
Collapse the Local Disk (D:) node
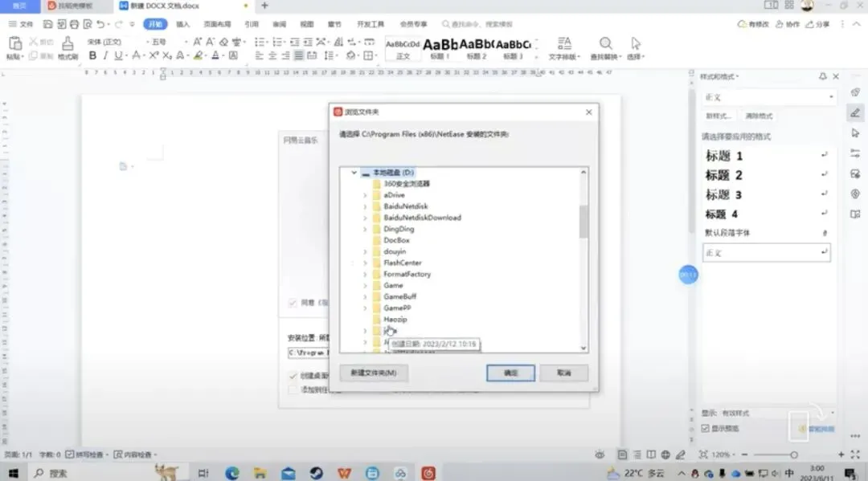(354, 173)
